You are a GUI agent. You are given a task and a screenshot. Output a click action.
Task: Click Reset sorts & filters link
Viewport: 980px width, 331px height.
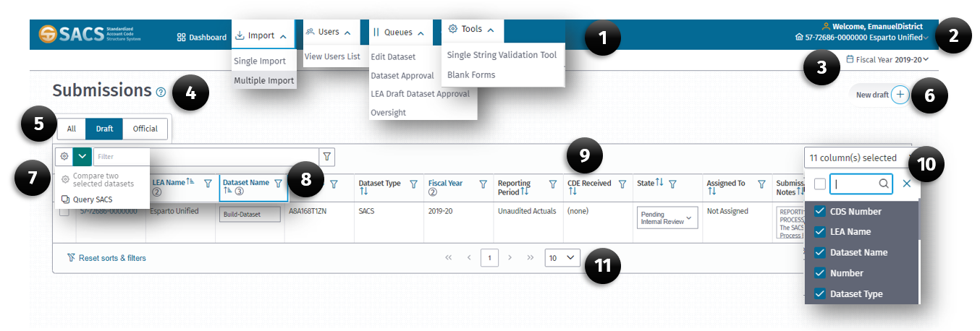click(106, 258)
